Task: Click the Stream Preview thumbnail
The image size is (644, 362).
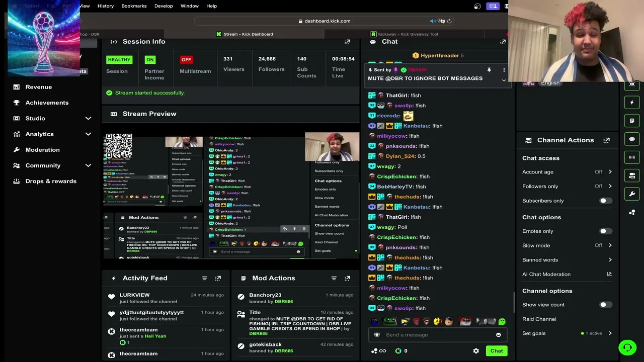Action: tap(231, 196)
